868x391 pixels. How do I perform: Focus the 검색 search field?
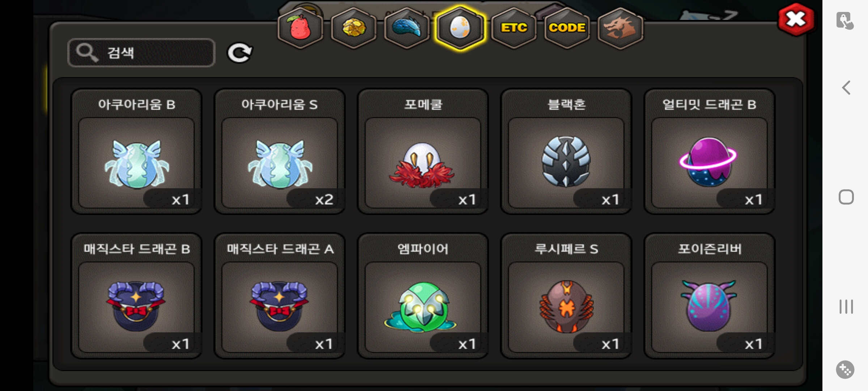tap(141, 53)
